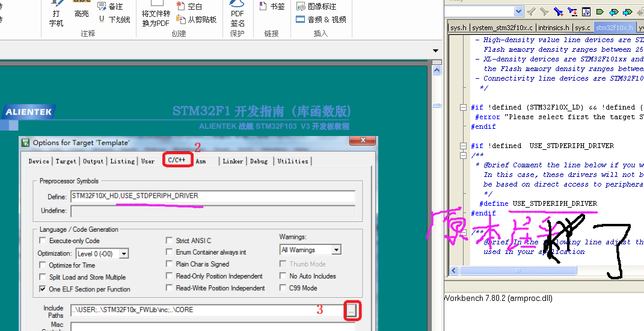Open the PDF Sign (PDF签名) tool
644x331 pixels.
point(238,14)
